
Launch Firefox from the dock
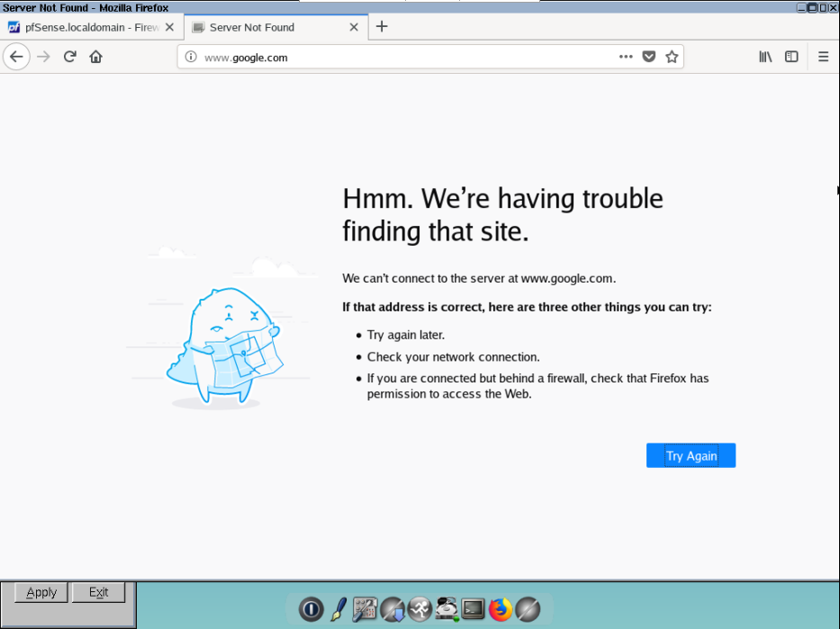[x=501, y=609]
